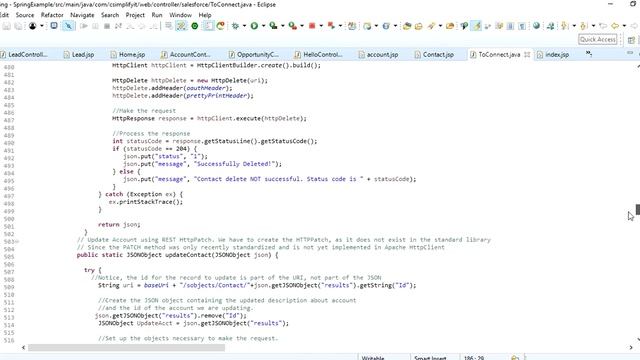
Task: Click the Step Over icon
Action: (x=142, y=26)
